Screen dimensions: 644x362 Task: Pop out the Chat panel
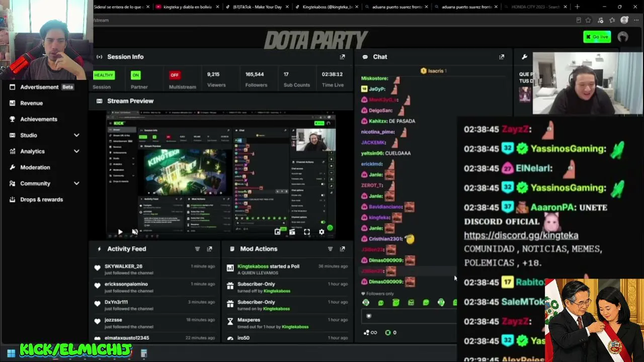[501, 57]
